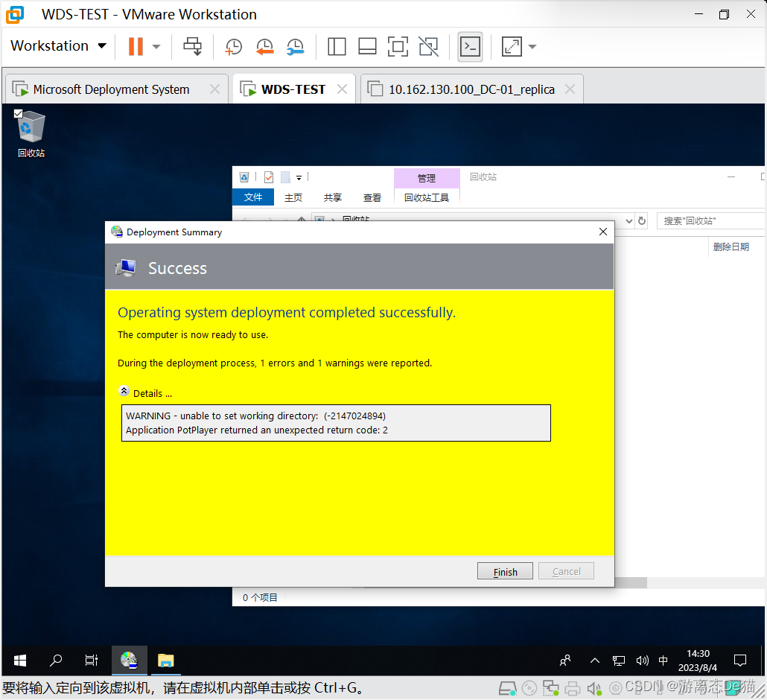Open the 查看 ribbon tab in Explorer

tap(372, 197)
